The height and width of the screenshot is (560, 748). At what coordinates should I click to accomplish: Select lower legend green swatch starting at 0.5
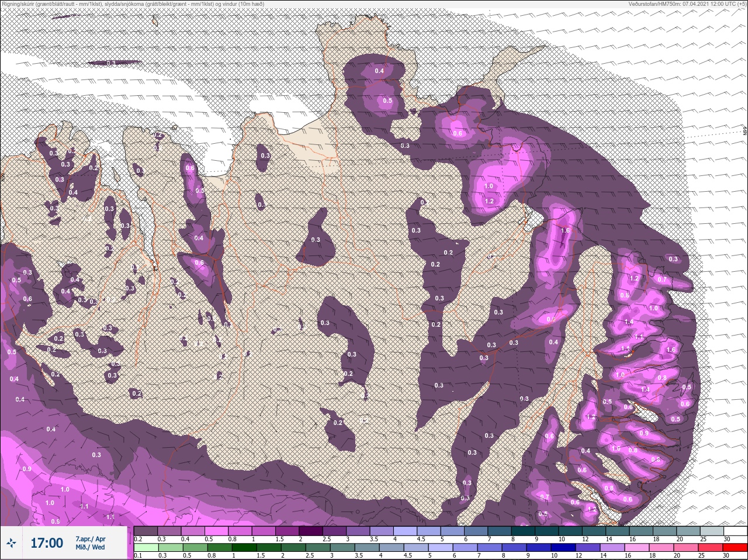pyautogui.click(x=196, y=548)
